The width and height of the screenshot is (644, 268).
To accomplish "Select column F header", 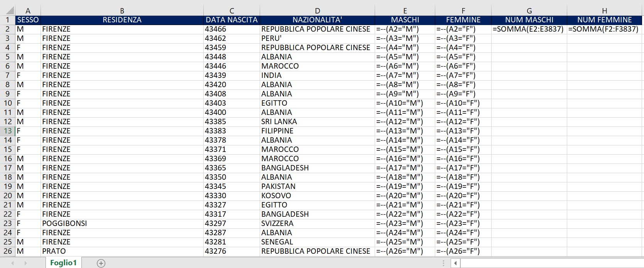I will coord(463,11).
